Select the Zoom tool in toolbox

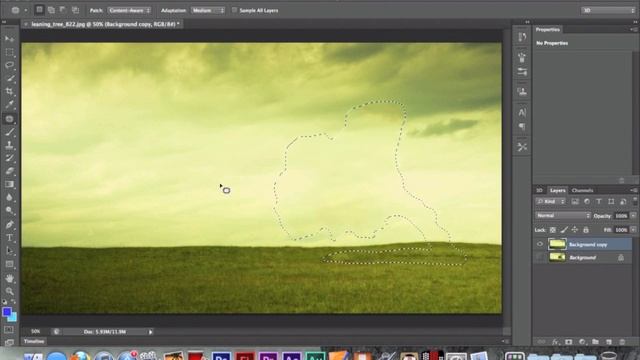9,291
